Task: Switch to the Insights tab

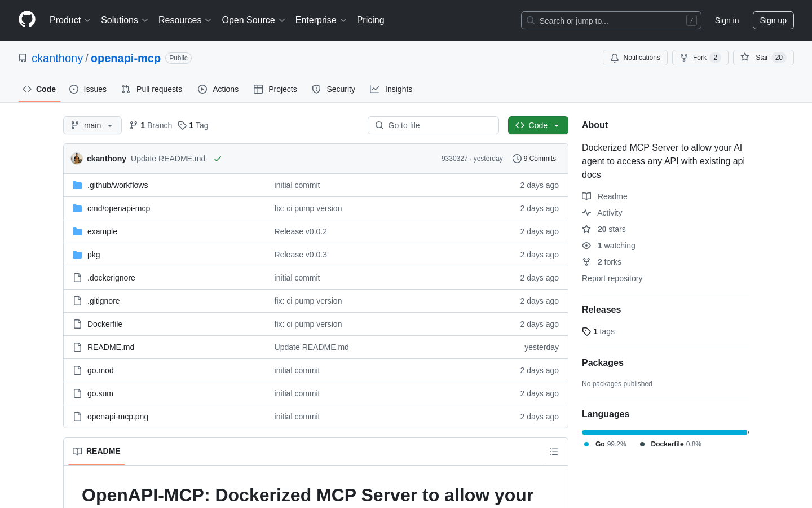Action: pos(391,89)
